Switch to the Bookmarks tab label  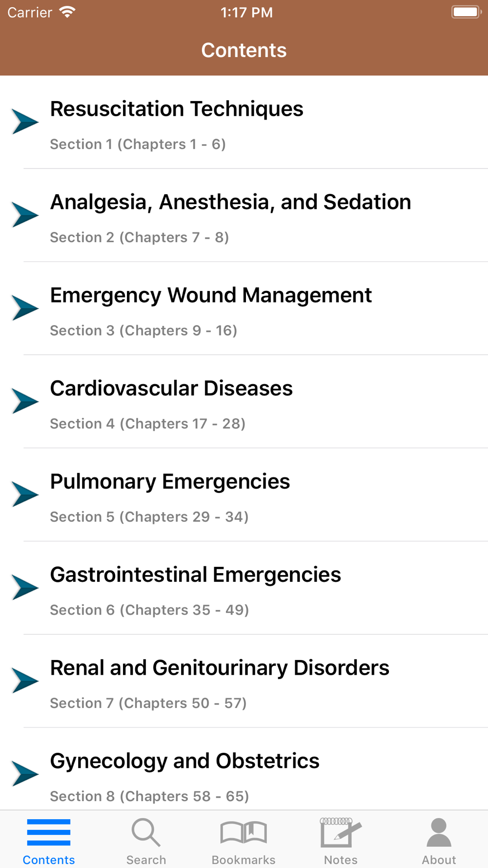244,860
